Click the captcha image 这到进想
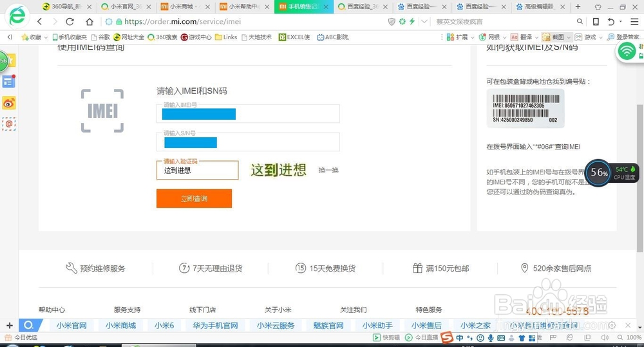This screenshot has height=347, width=644. click(x=278, y=169)
